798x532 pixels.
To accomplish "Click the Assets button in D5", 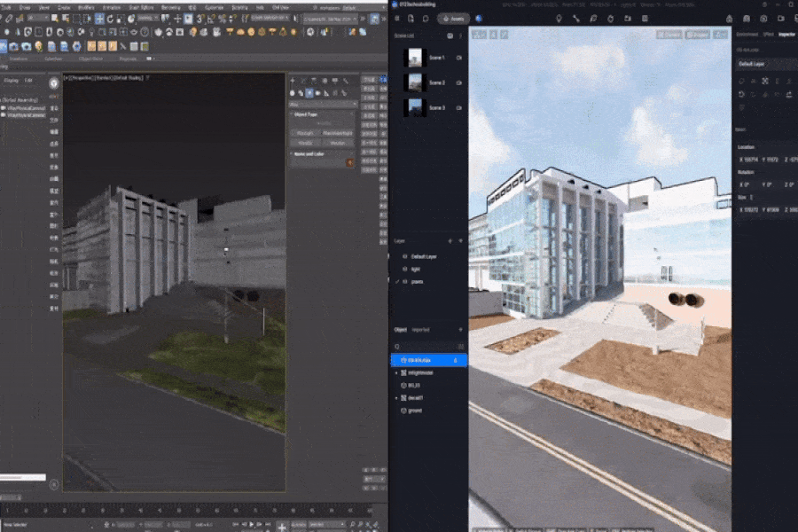I will pos(453,19).
